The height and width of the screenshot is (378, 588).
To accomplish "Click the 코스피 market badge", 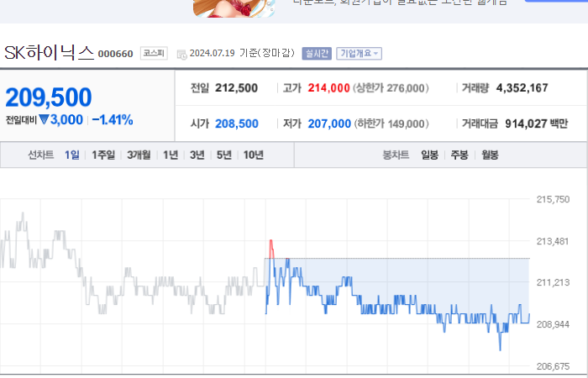I will [x=154, y=53].
